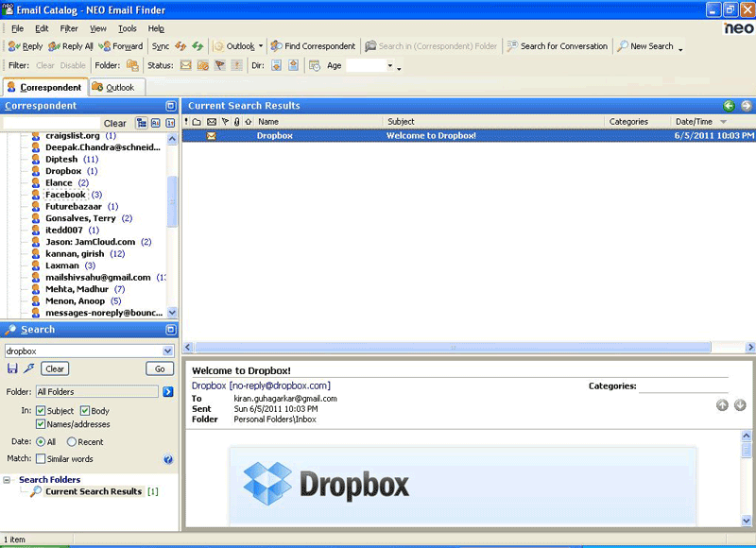
Task: Select Dropbox in the correspondent list
Action: tap(63, 171)
